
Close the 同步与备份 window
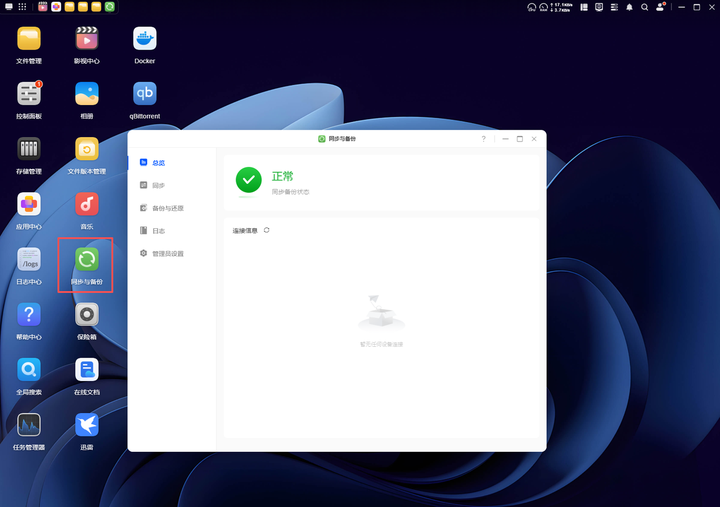534,139
